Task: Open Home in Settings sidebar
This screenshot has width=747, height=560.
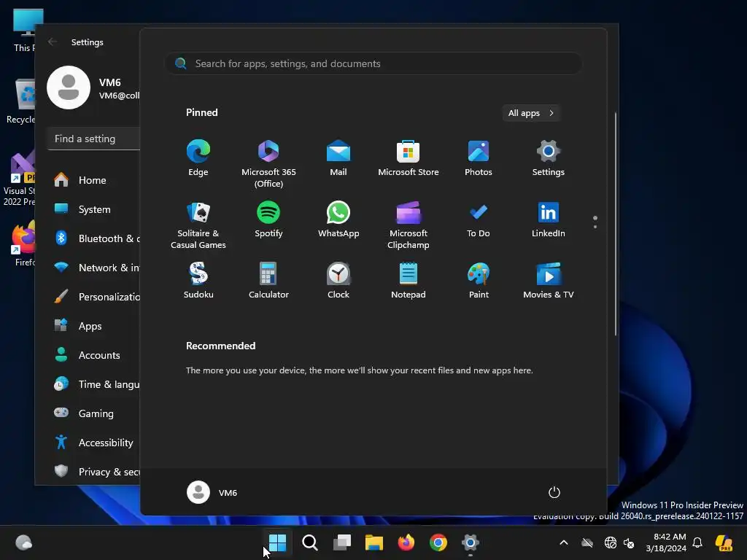Action: pyautogui.click(x=94, y=180)
